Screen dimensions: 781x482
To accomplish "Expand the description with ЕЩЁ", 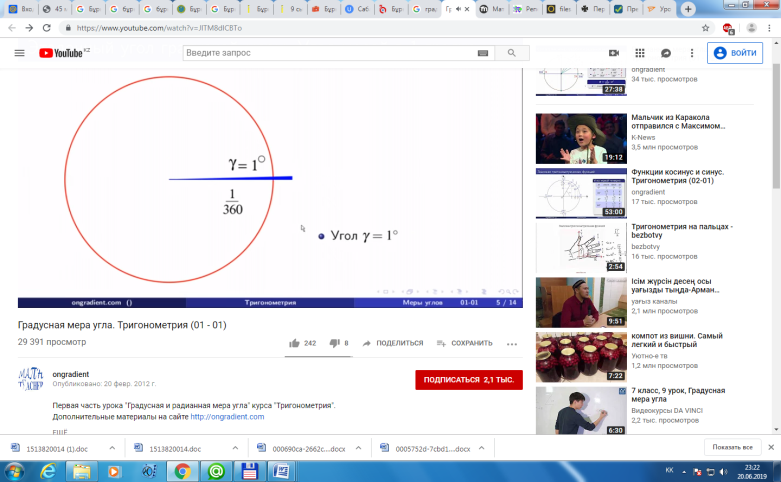I will click(x=59, y=432).
